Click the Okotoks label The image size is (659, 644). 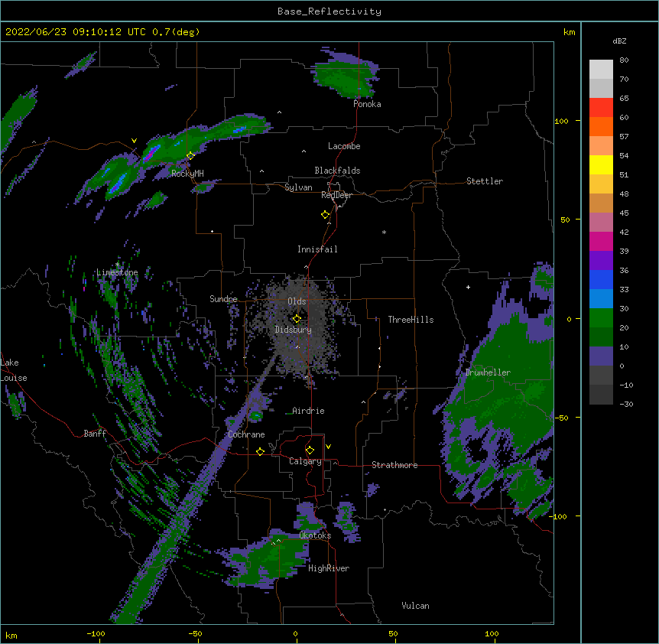pos(315,535)
